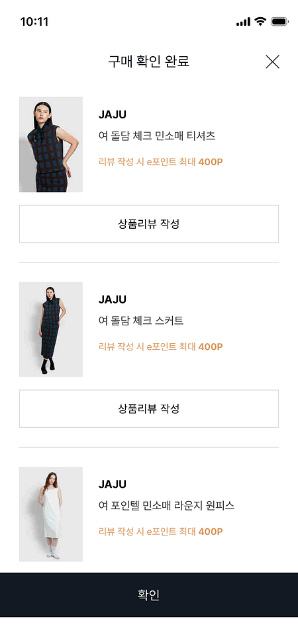
Task: Open the checkered sleeveless top product photo
Action: [51, 145]
